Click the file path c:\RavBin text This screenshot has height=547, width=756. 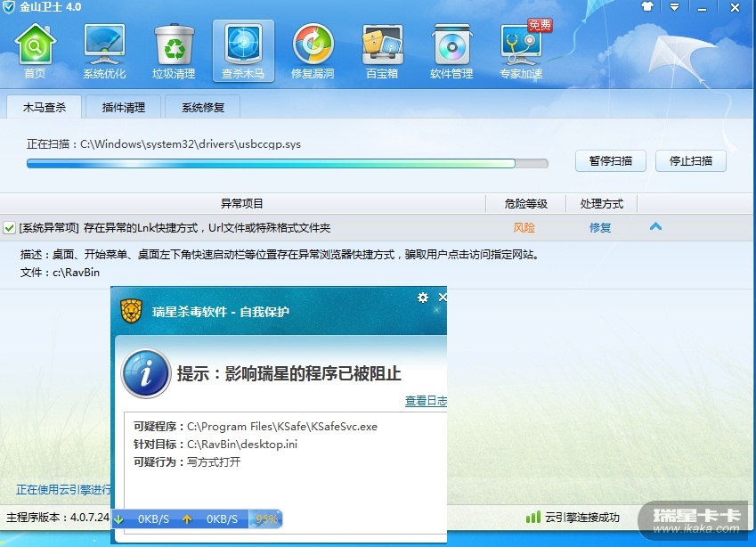click(77, 273)
